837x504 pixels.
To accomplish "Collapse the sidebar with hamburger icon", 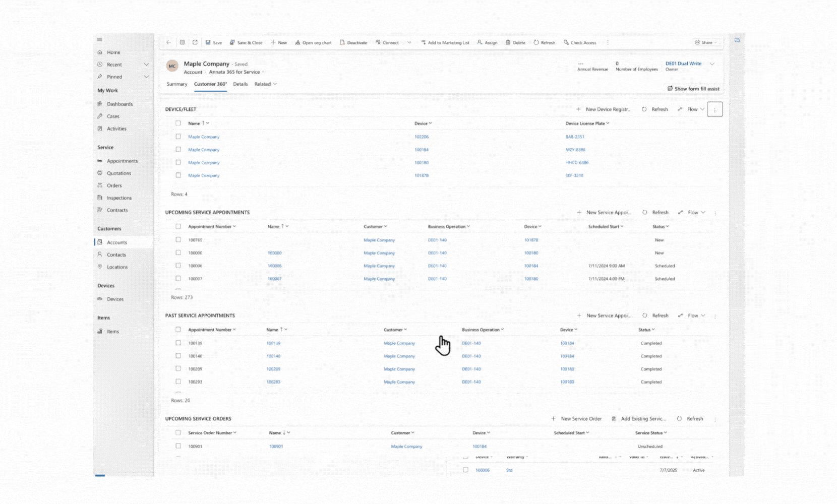I will (x=100, y=39).
